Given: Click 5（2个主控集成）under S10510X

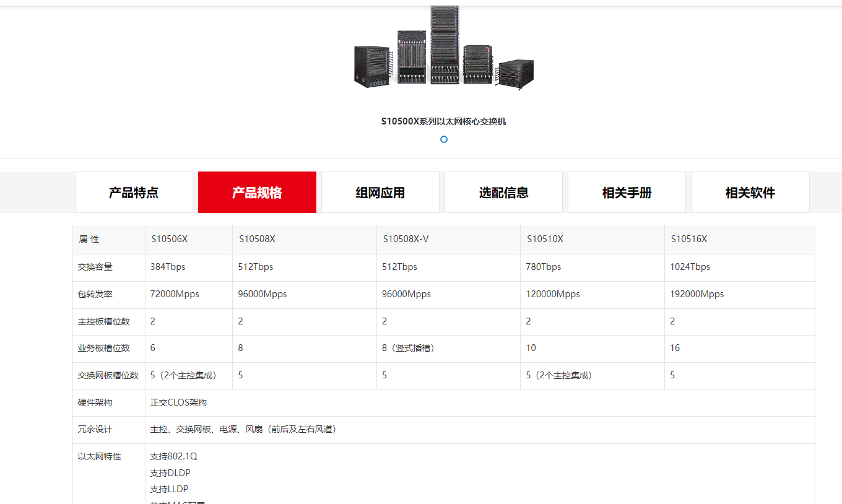Looking at the screenshot, I should click(561, 375).
